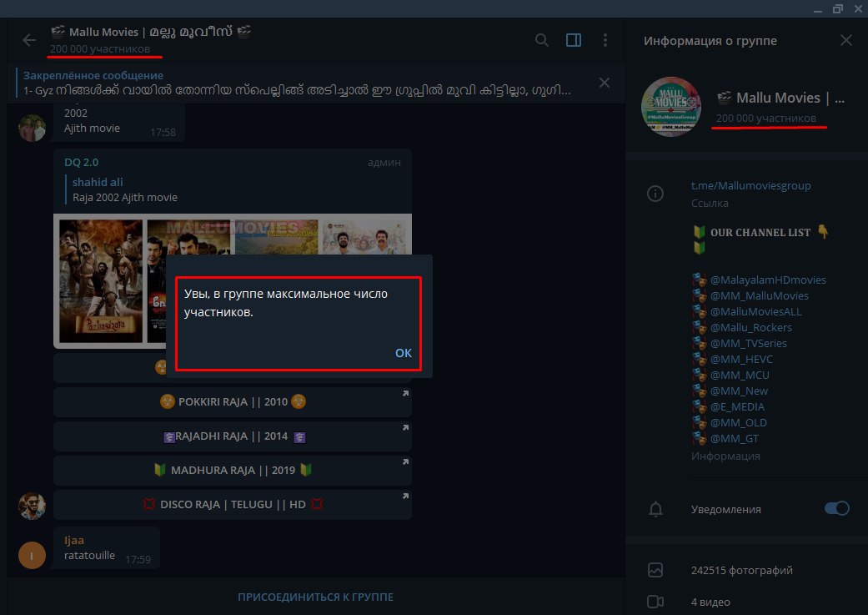Click the RAJADHI RAJA || 2014 button
The image size is (868, 615).
[233, 436]
